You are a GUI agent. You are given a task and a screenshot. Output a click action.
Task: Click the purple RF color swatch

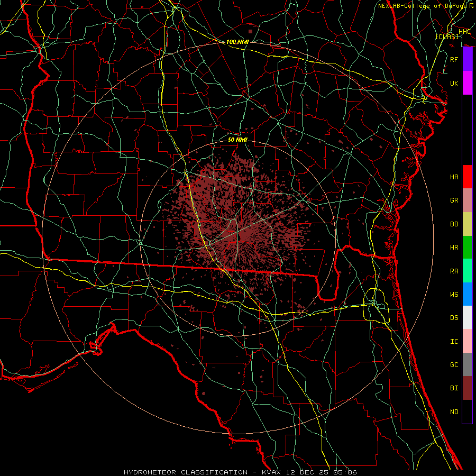[x=467, y=59]
